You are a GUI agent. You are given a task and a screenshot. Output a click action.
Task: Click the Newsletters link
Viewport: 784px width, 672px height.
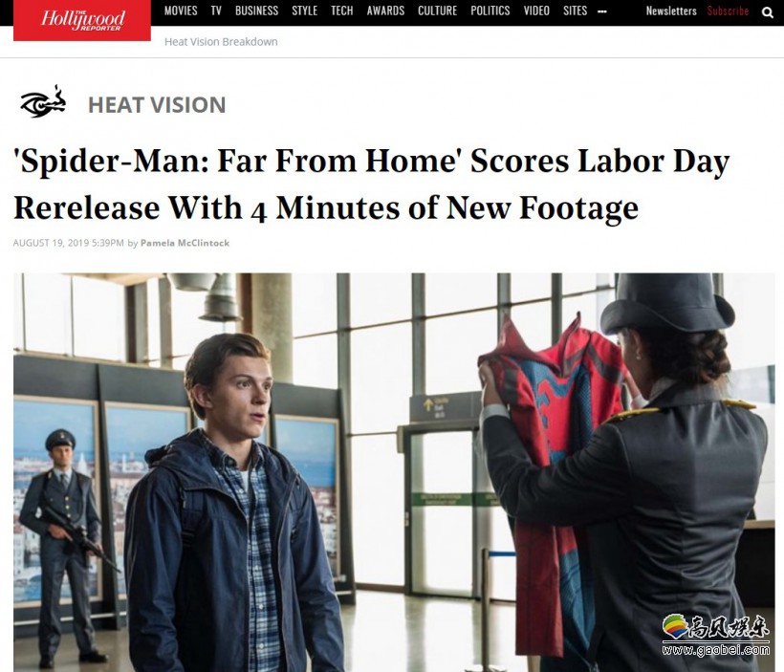click(671, 11)
